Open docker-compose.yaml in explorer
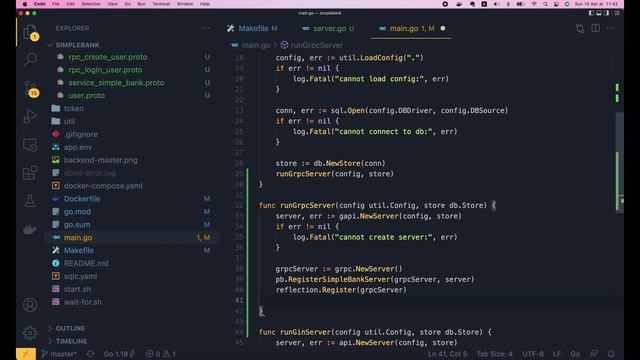The height and width of the screenshot is (360, 640). (103, 186)
